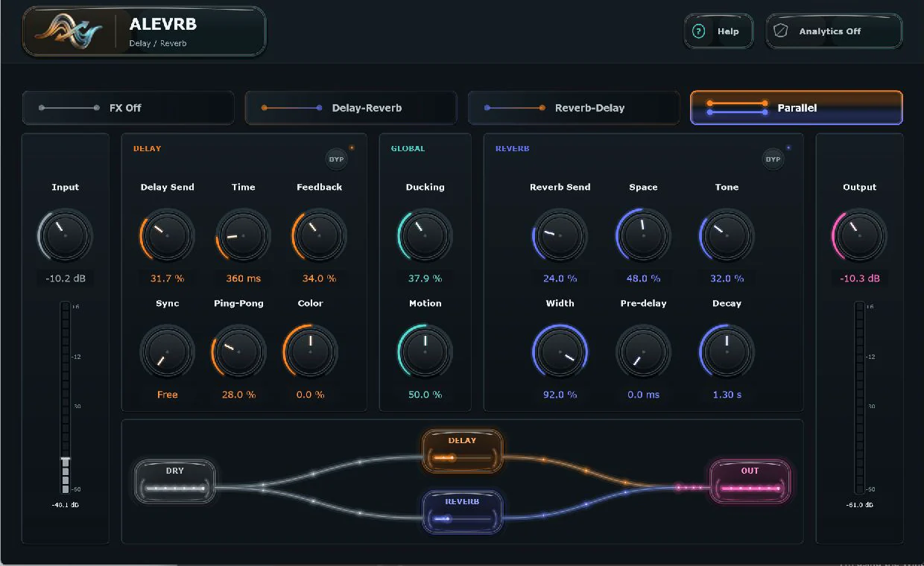Viewport: 924px width, 566px height.
Task: Click the Reverb Send knob
Action: point(560,235)
